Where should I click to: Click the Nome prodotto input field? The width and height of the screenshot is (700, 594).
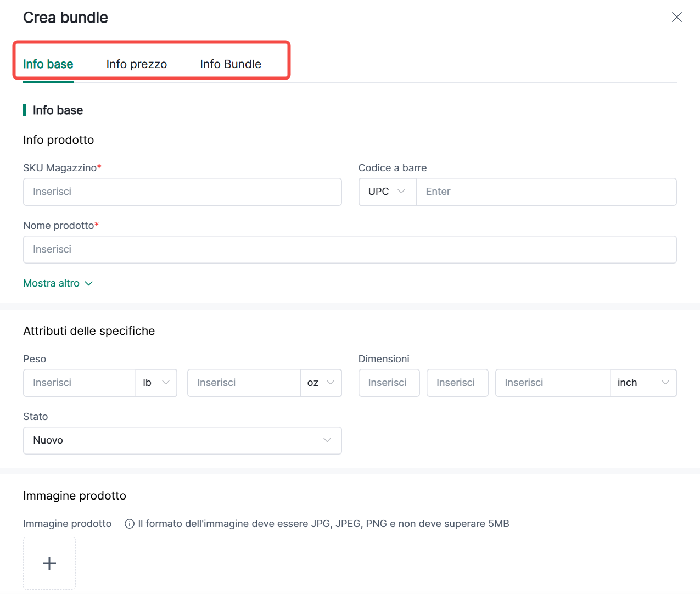350,249
